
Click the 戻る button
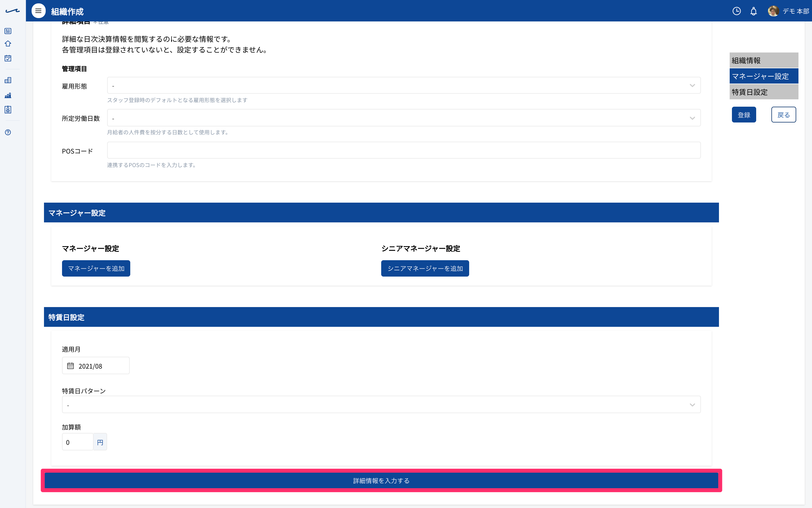(x=784, y=115)
